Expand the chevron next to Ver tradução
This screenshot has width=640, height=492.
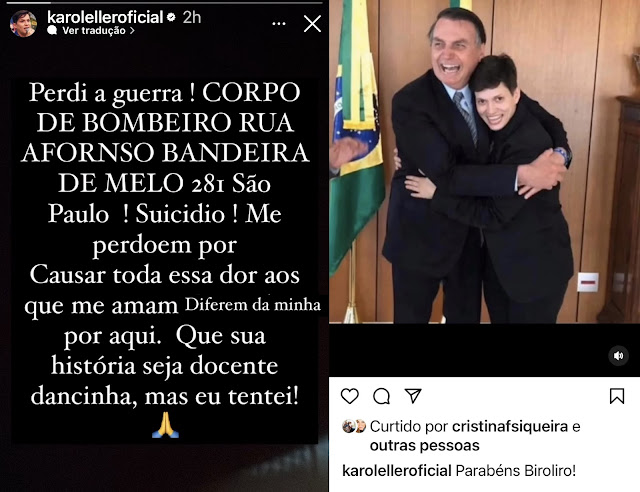[132, 31]
